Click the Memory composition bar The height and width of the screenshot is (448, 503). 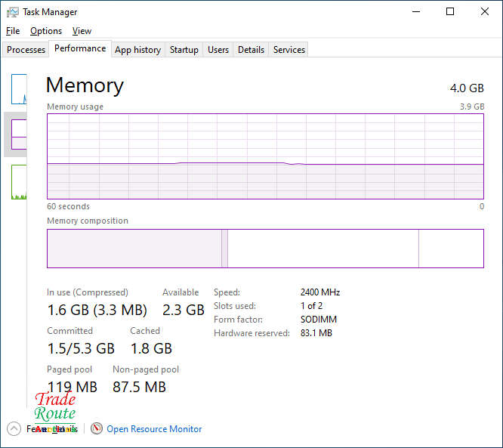(x=265, y=249)
